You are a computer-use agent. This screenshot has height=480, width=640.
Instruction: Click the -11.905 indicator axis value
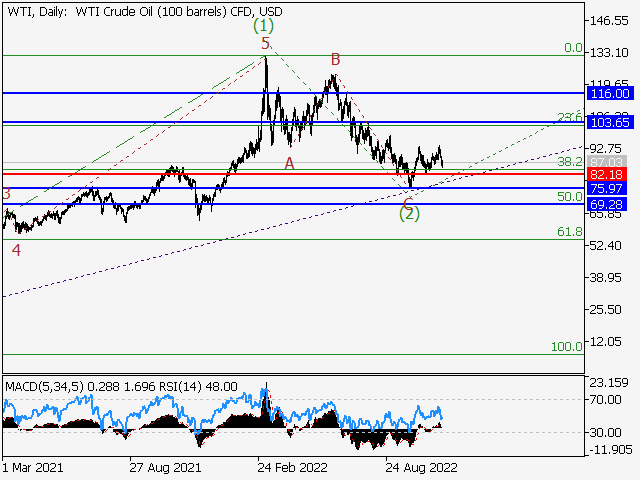click(x=610, y=450)
